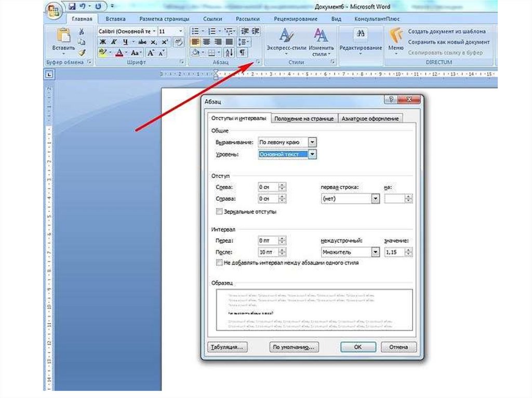The width and height of the screenshot is (532, 398).
Task: Increase font size with grow icon
Action: click(151, 52)
